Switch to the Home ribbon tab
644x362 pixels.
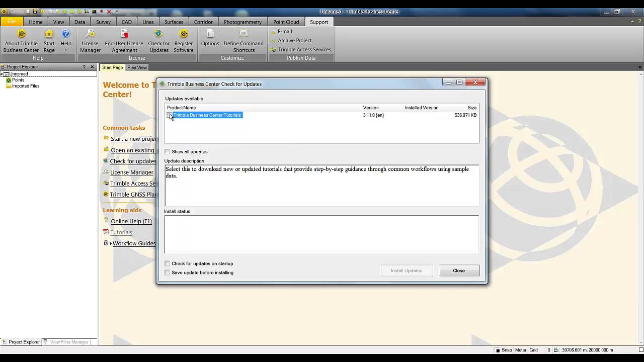coord(35,22)
